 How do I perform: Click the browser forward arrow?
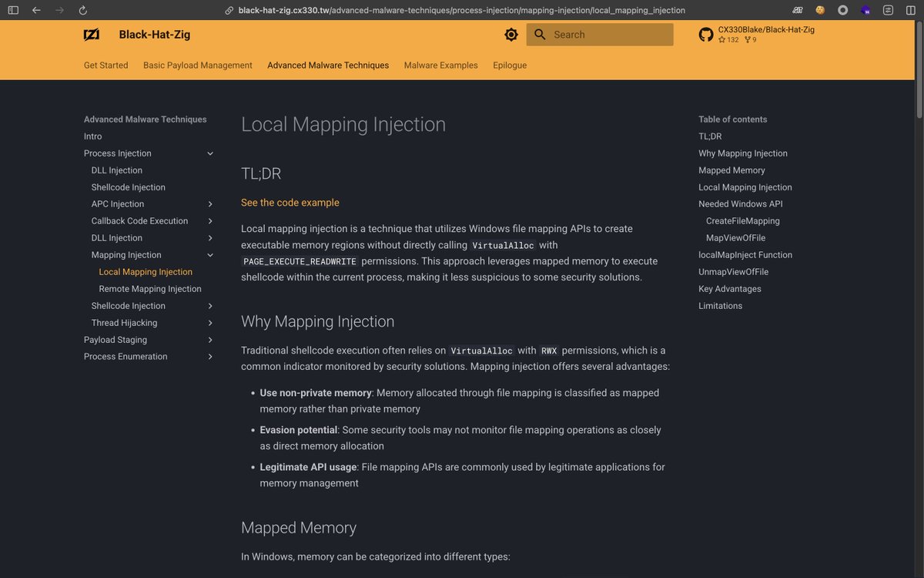click(x=59, y=10)
